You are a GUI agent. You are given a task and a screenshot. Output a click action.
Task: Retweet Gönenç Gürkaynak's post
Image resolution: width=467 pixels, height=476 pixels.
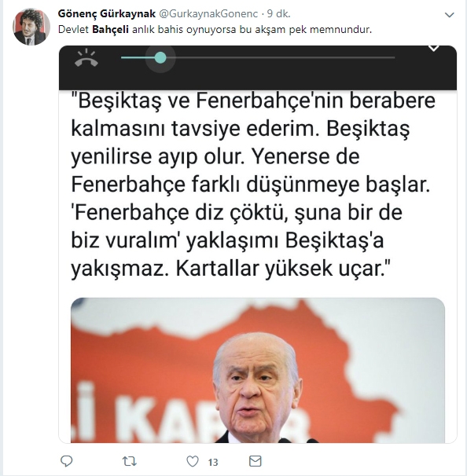tap(130, 461)
